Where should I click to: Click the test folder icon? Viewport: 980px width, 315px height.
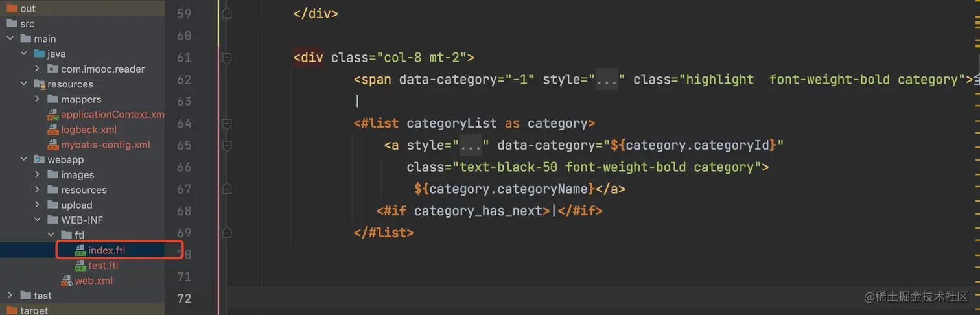[26, 296]
